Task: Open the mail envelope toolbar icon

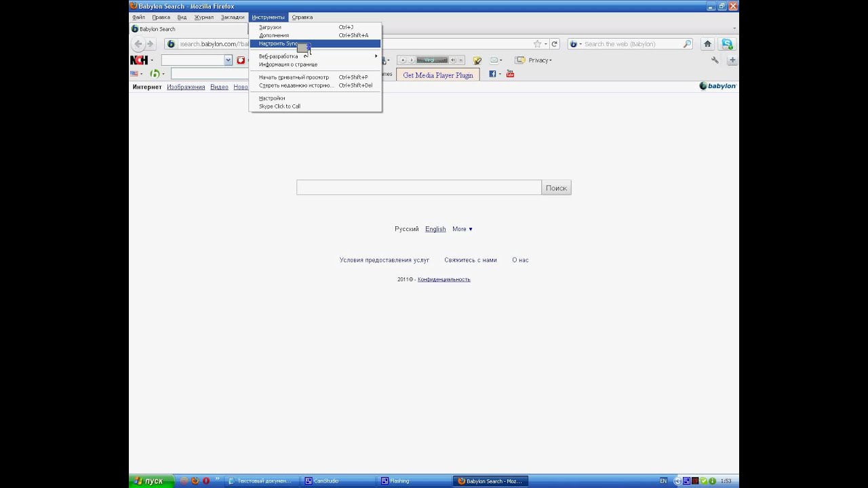Action: (x=494, y=60)
